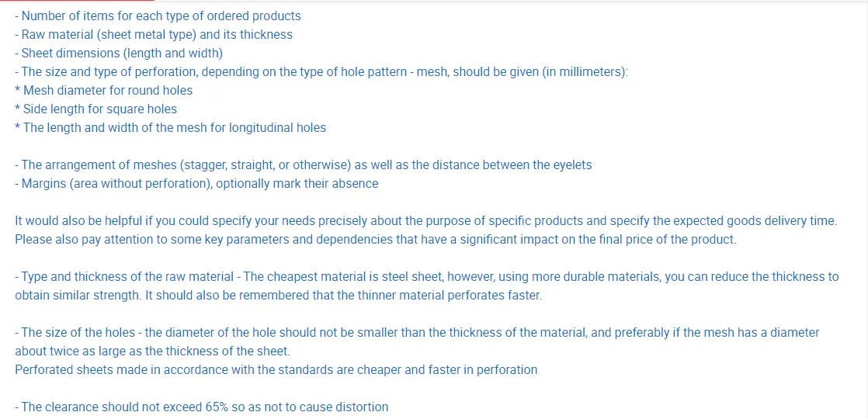Click the 'It would also be helpful' sentence
868x419 pixels.
coord(311,221)
